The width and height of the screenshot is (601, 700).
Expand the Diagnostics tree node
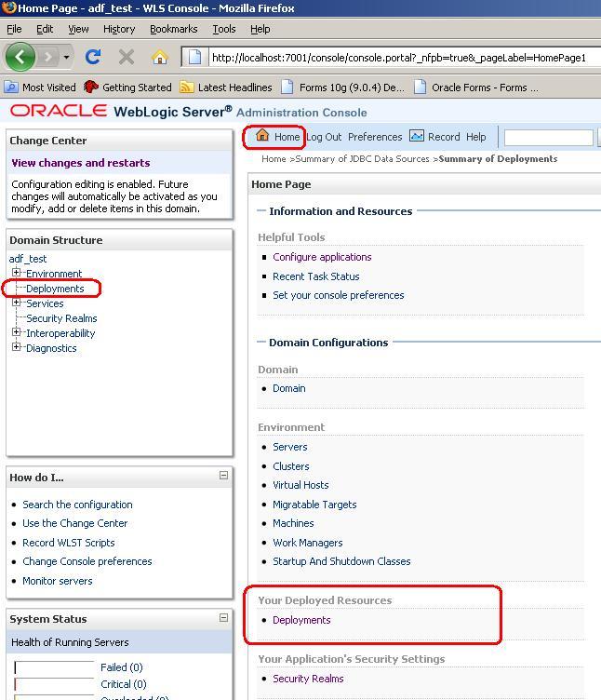16,347
